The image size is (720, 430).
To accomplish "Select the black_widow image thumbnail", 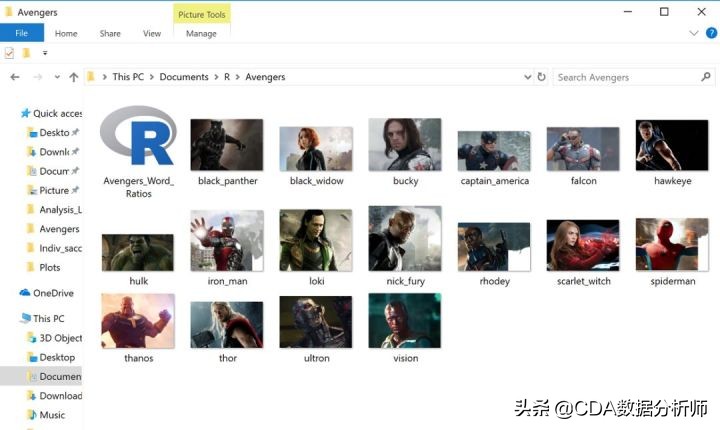I will 316,149.
